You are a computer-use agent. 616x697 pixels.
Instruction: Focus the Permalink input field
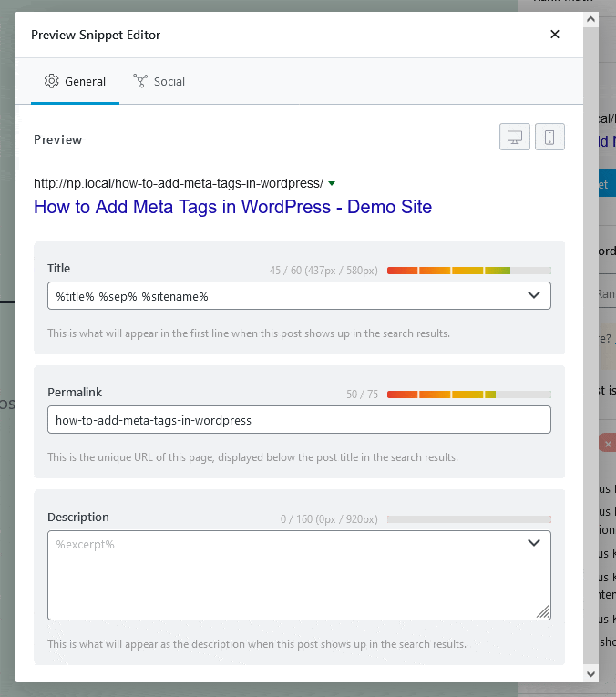tap(299, 420)
